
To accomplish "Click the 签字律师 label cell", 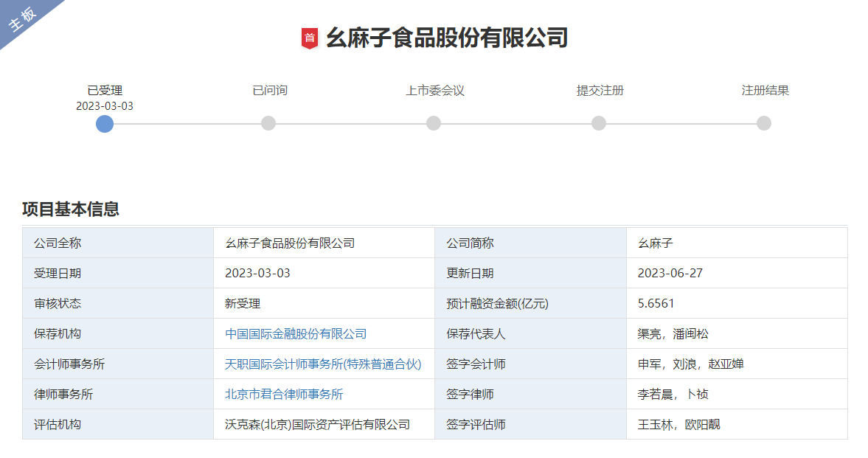I will (530, 395).
